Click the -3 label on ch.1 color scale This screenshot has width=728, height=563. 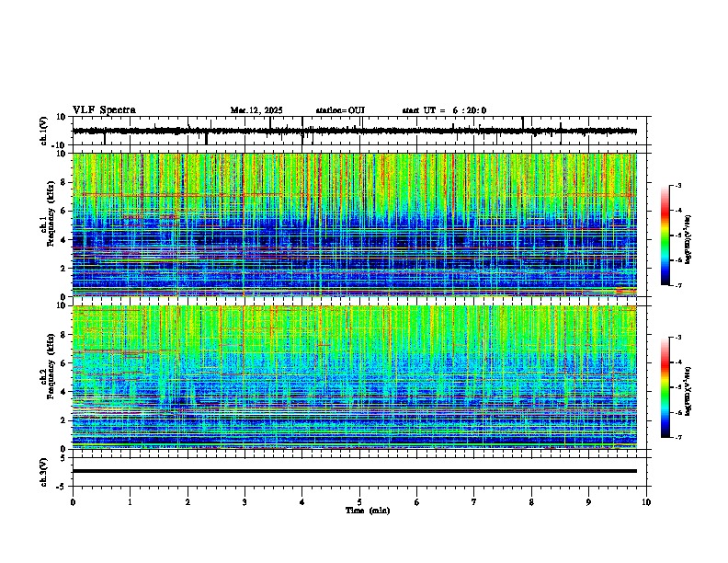coord(677,186)
